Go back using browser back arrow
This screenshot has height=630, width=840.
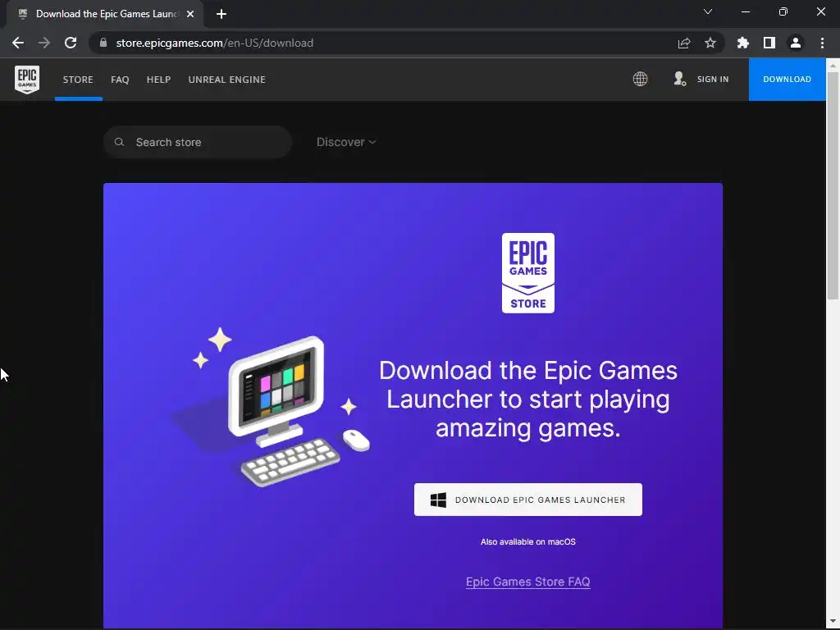pyautogui.click(x=18, y=43)
